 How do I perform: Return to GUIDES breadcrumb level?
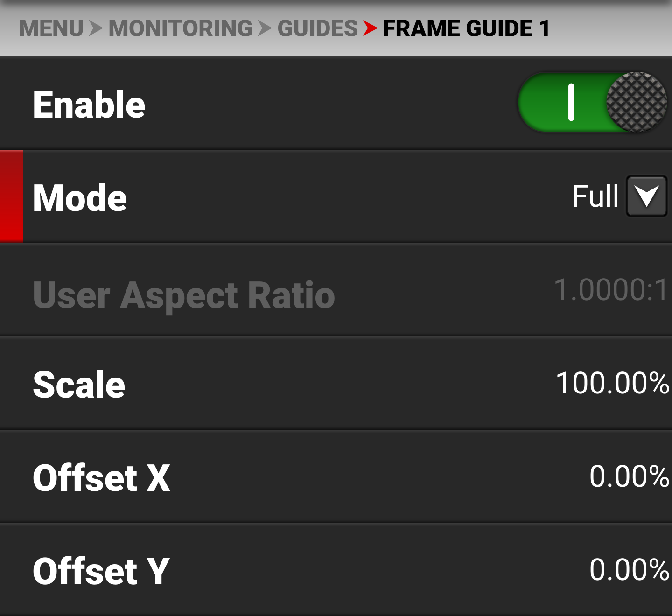317,28
